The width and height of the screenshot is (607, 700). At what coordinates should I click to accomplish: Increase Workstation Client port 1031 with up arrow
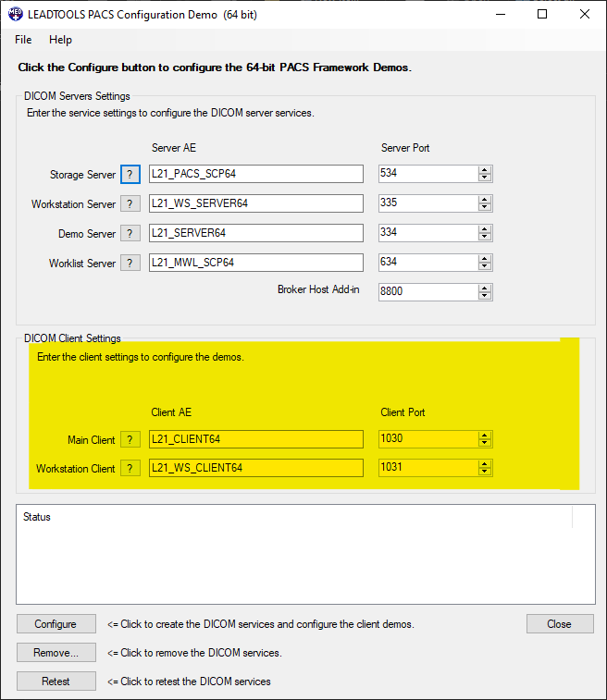(x=485, y=464)
